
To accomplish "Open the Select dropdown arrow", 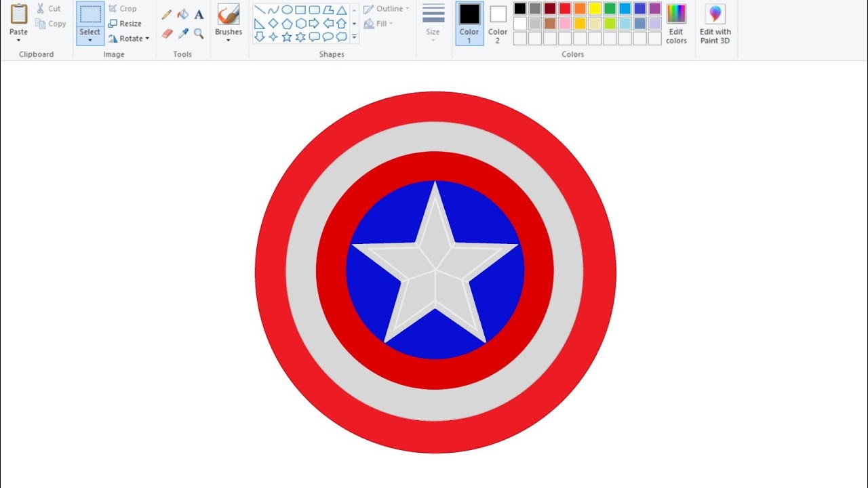I will (x=90, y=41).
